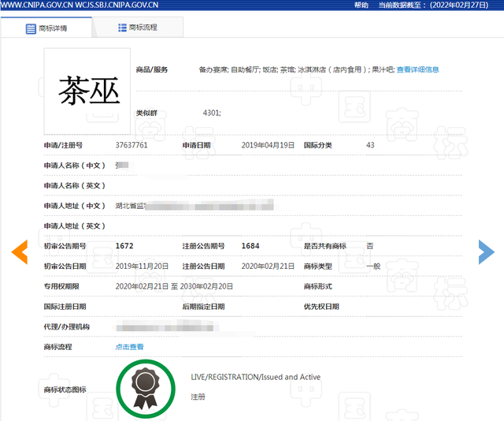The width and height of the screenshot is (504, 421).
Task: Click the green registration status badge icon
Action: point(146,389)
